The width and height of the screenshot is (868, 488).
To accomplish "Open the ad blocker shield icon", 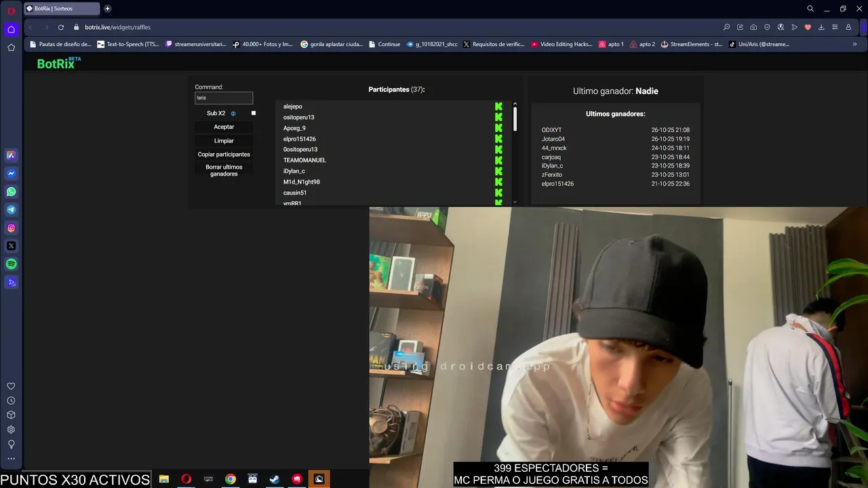I will 767,27.
